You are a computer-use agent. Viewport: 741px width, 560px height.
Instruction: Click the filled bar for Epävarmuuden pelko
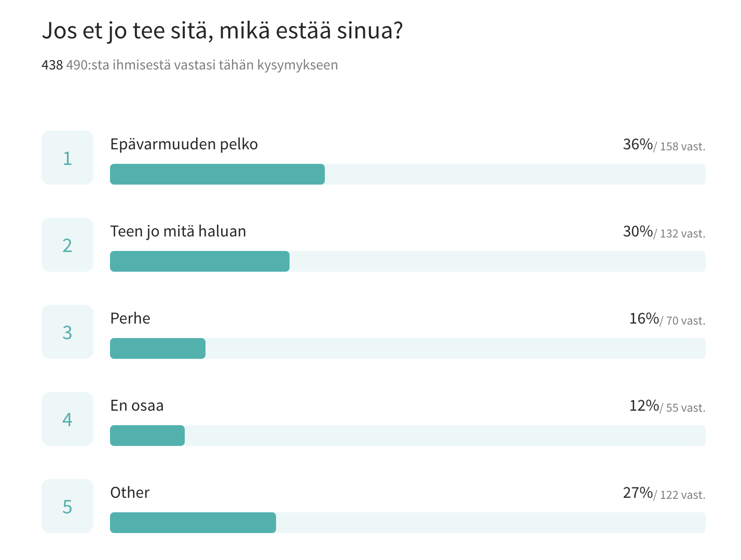click(x=217, y=174)
